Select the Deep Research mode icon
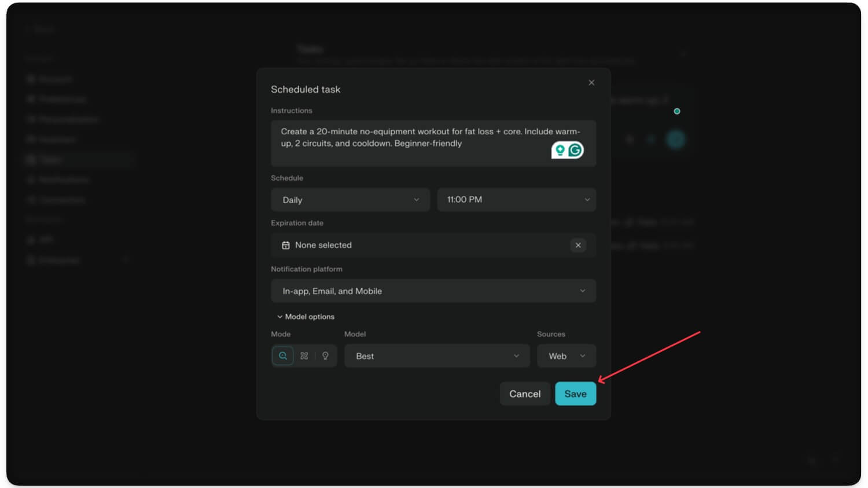This screenshot has width=868, height=488. pos(304,355)
